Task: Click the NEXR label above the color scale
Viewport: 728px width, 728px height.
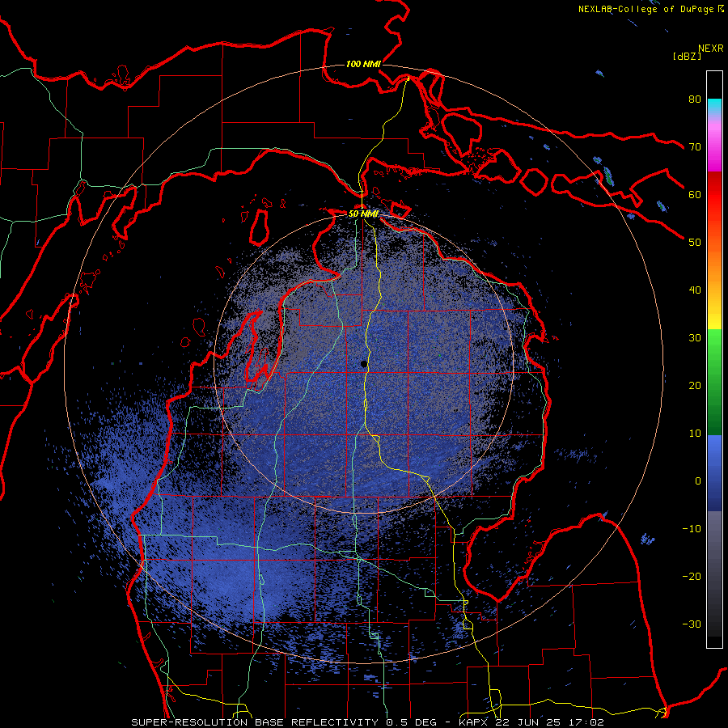Action: click(711, 49)
